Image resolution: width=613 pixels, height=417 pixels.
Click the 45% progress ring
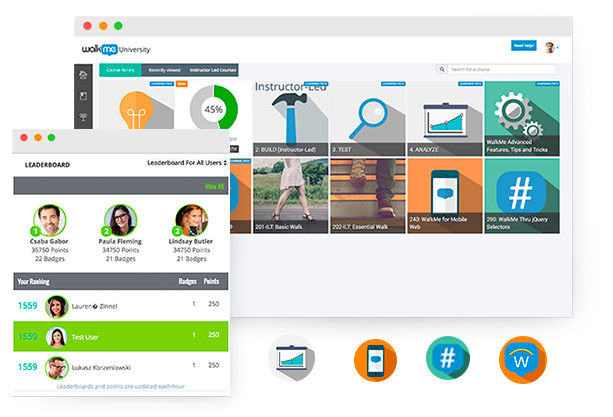coord(214,107)
